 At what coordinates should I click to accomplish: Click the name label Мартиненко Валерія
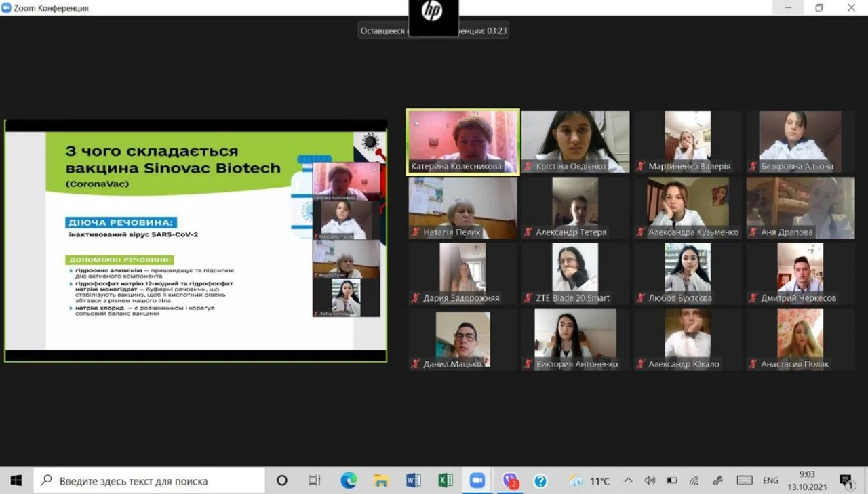[689, 166]
